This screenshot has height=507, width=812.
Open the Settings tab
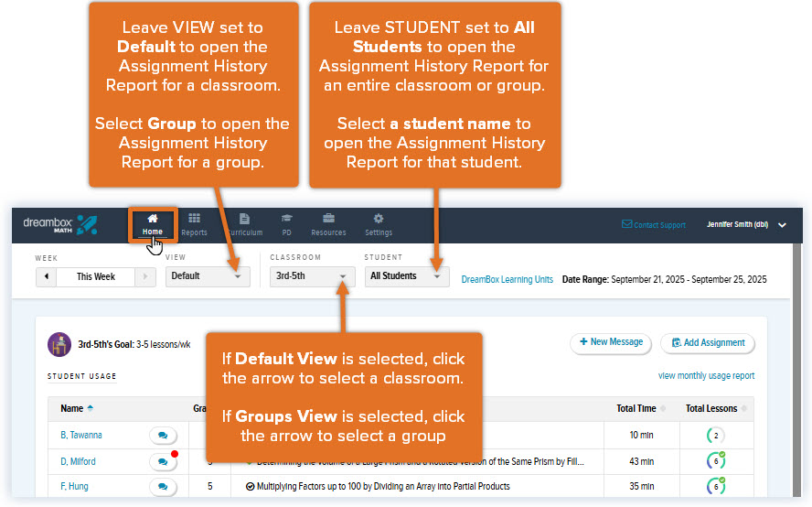coord(379,225)
